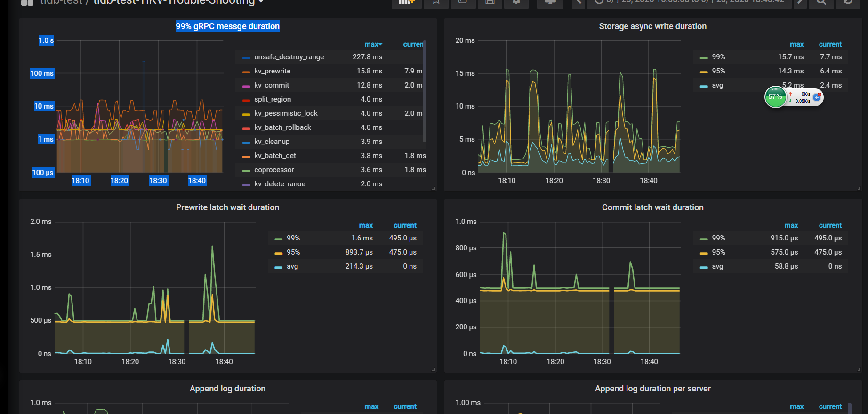
Task: Open the Share dashboard icon
Action: click(463, 2)
